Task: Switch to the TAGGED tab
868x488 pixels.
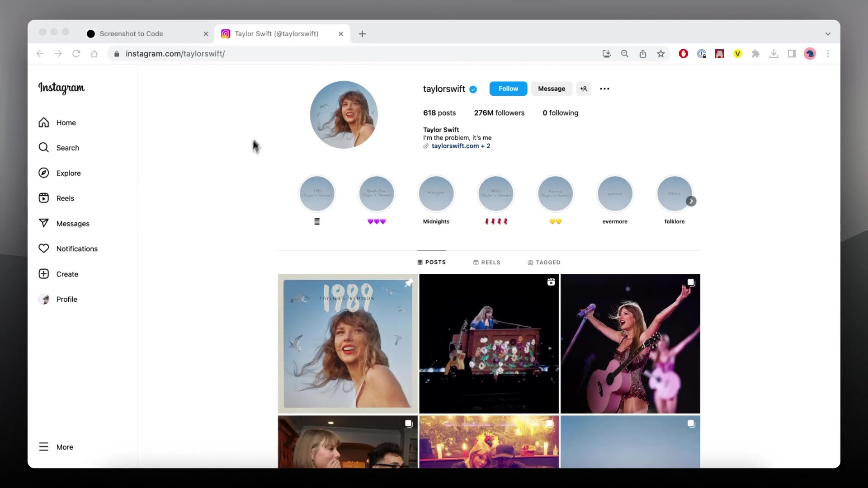Action: (544, 263)
